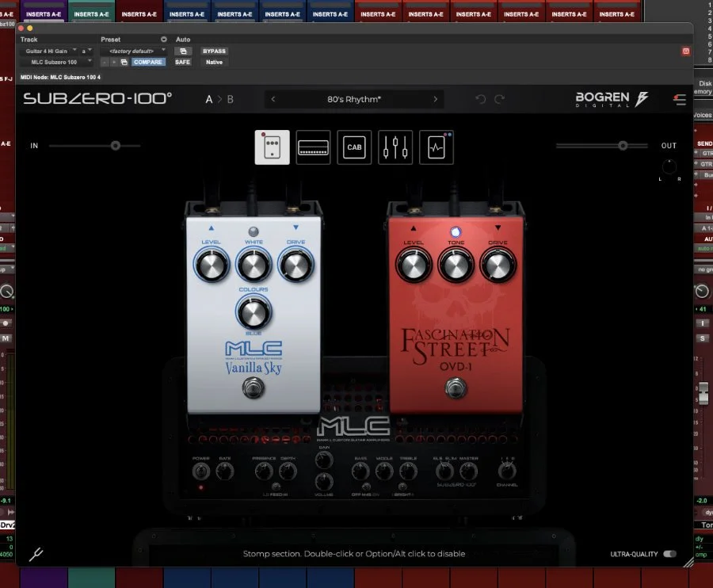
Task: Select next Pro Tools preset plus button
Action: click(x=114, y=62)
